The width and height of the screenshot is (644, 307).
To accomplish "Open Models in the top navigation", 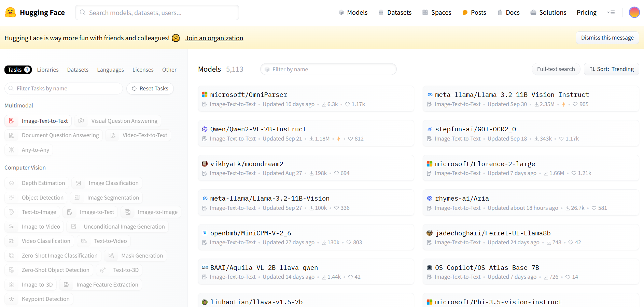I will (353, 13).
